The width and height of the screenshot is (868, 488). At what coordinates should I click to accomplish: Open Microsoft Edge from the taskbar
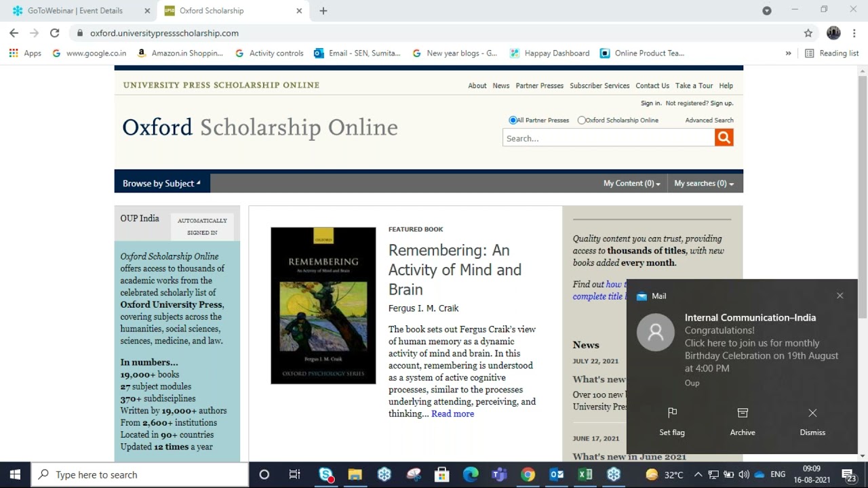tap(471, 474)
